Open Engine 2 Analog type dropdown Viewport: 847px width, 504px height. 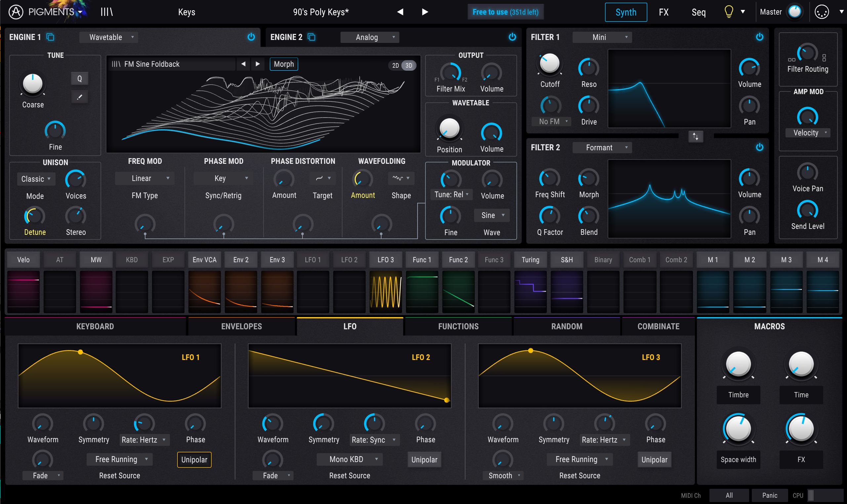coord(370,37)
